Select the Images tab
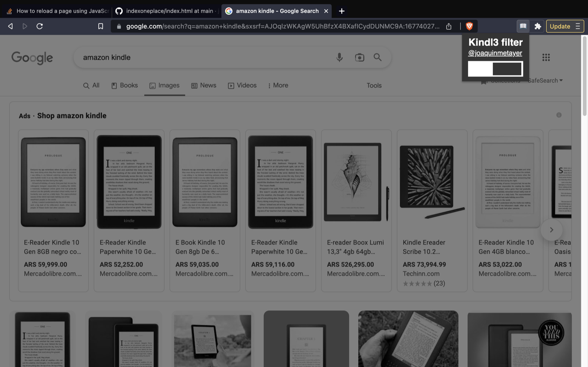Viewport: 588px width, 367px height. (x=164, y=85)
